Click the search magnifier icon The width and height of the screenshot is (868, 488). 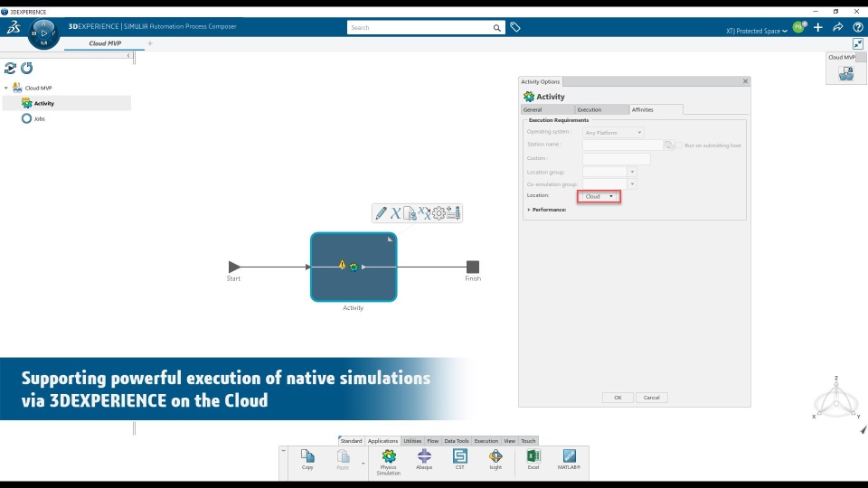point(497,28)
